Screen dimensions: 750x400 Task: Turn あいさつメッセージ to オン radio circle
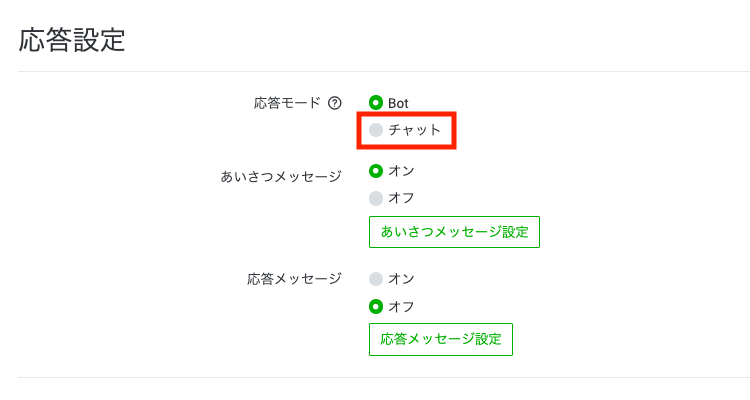[376, 171]
